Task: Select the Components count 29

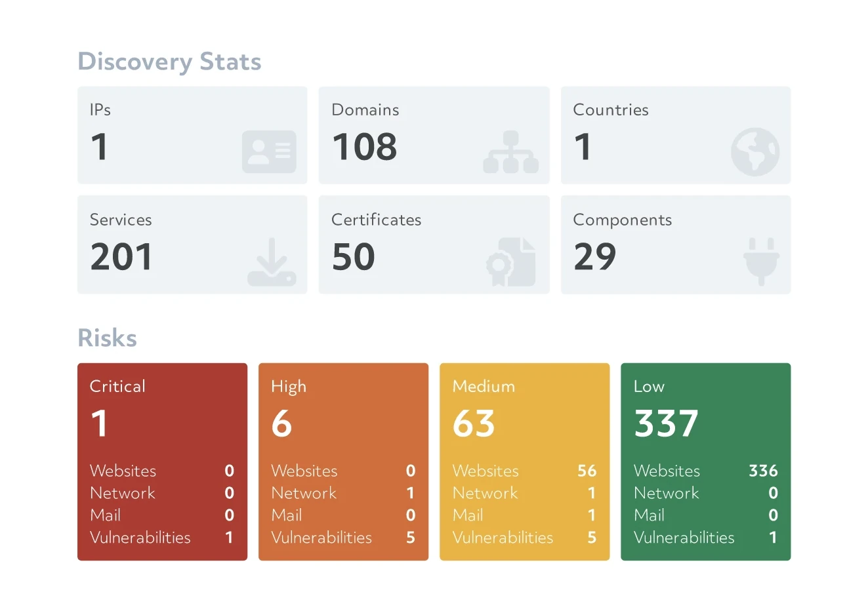Action: pos(595,256)
